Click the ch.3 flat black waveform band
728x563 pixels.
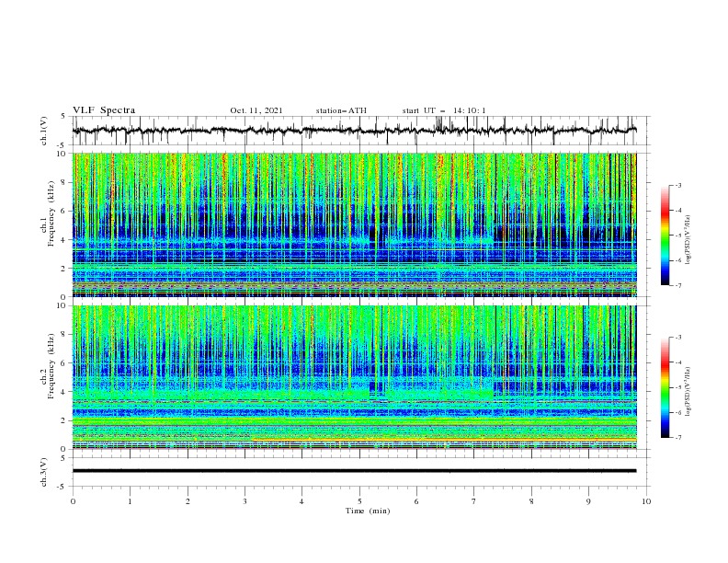[x=354, y=471]
